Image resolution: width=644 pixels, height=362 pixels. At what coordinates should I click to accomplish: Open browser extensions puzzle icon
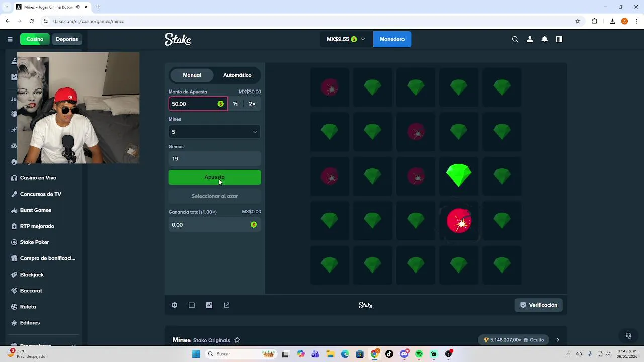(x=594, y=21)
